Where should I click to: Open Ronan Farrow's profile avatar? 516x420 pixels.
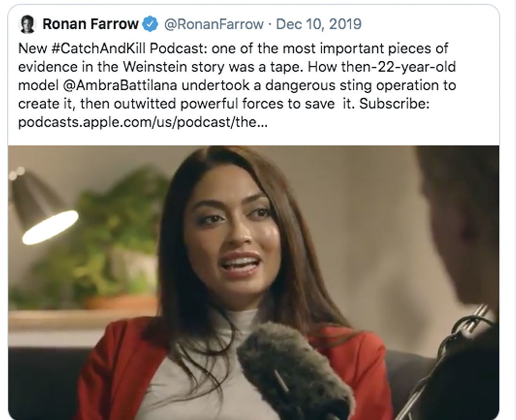[x=27, y=24]
